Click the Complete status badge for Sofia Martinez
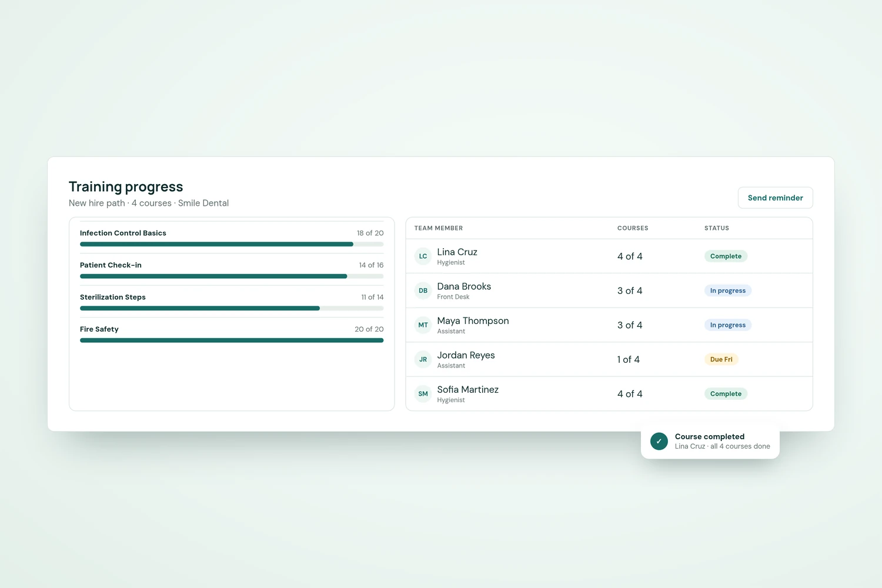 (x=726, y=394)
